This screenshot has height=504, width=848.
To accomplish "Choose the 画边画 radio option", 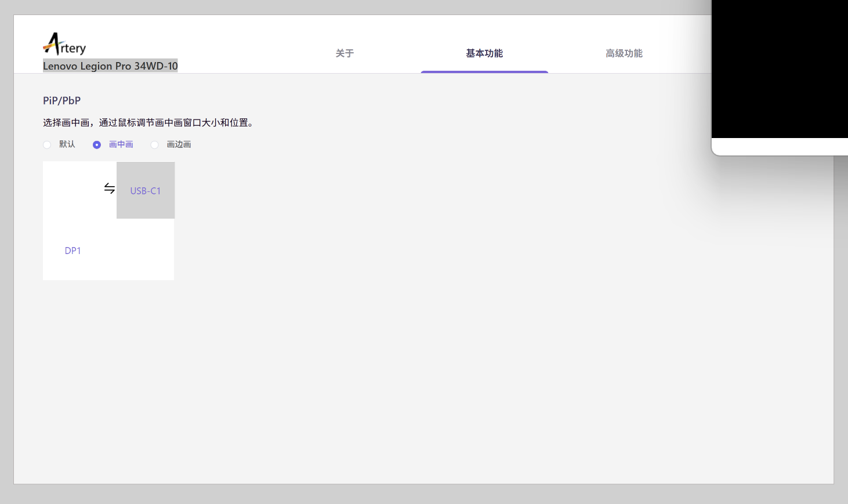I will [155, 145].
